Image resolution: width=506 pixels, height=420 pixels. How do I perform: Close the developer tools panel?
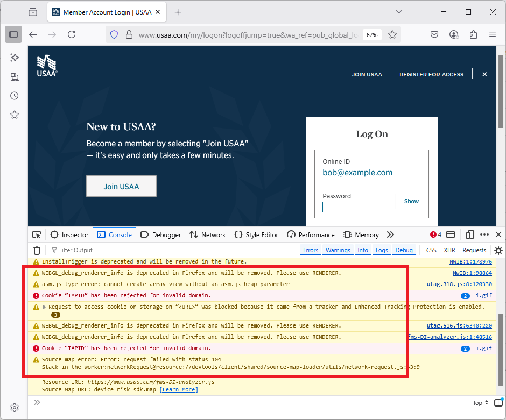498,234
